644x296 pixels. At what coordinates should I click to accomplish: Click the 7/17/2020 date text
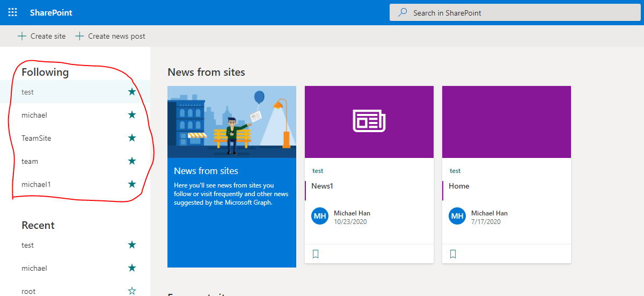coord(486,221)
